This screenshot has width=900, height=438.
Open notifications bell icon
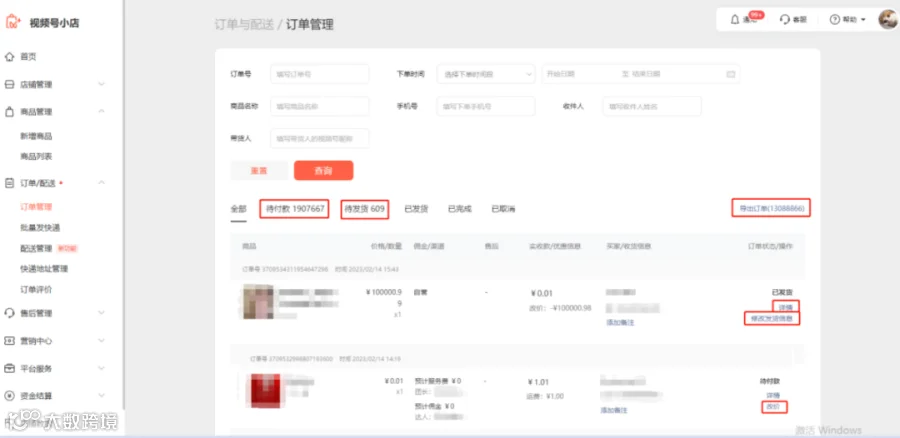735,20
